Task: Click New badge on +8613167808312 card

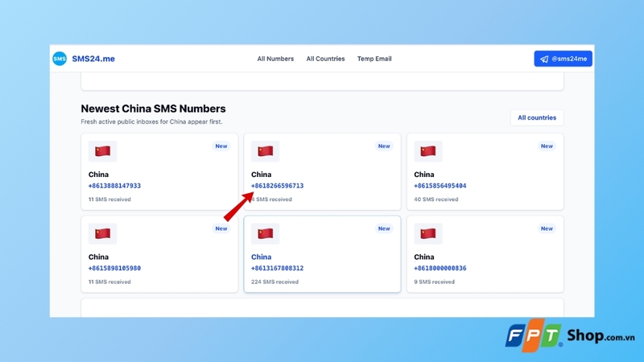Action: coord(384,228)
